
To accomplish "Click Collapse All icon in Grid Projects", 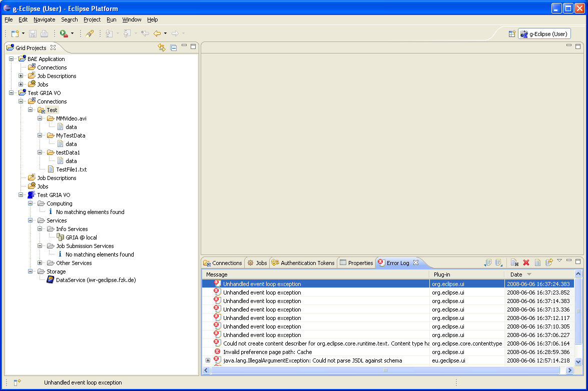I will point(173,47).
